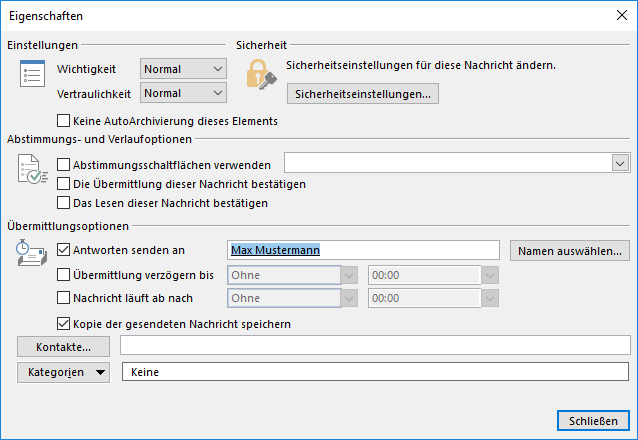This screenshot has height=440, width=638.
Task: Open the Kategorien dropdown button
Action: point(64,372)
